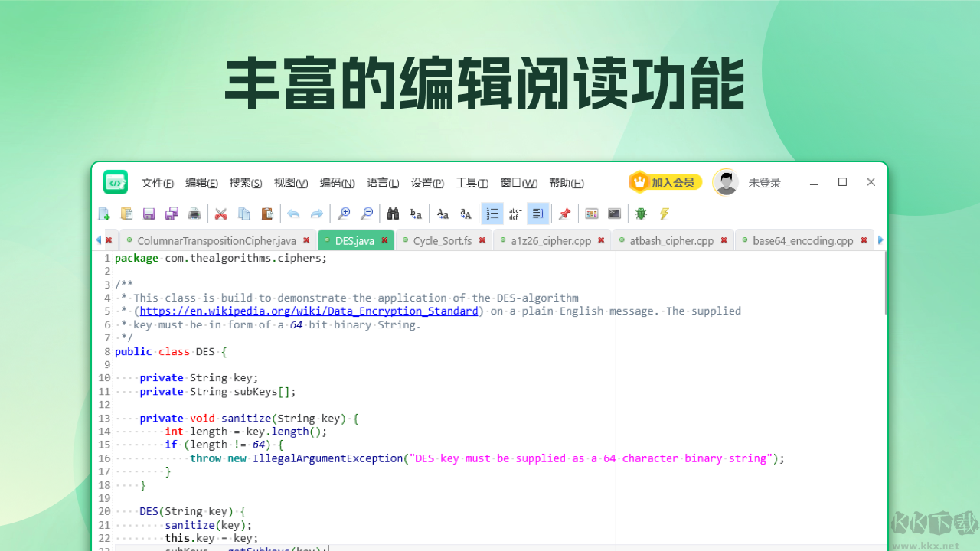Save all open files
The image size is (980, 551).
(171, 214)
